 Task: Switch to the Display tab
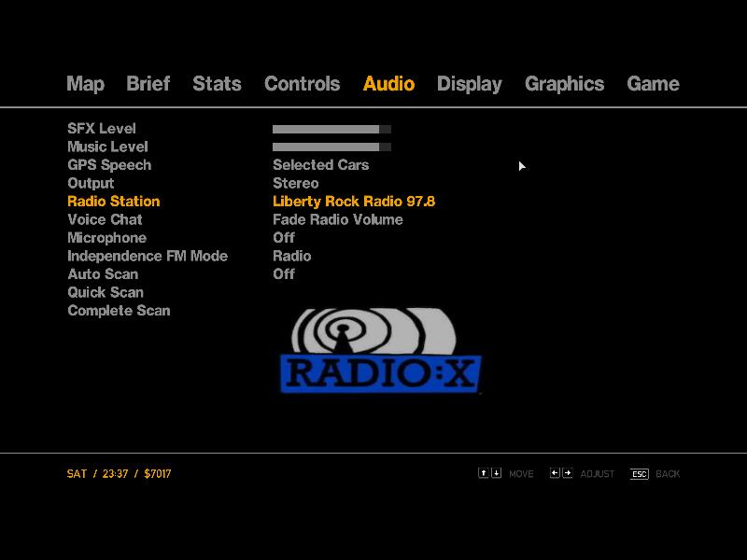coord(470,84)
